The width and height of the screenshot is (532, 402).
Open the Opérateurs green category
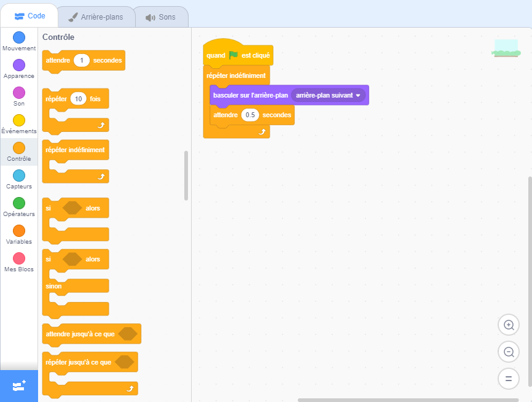19,203
